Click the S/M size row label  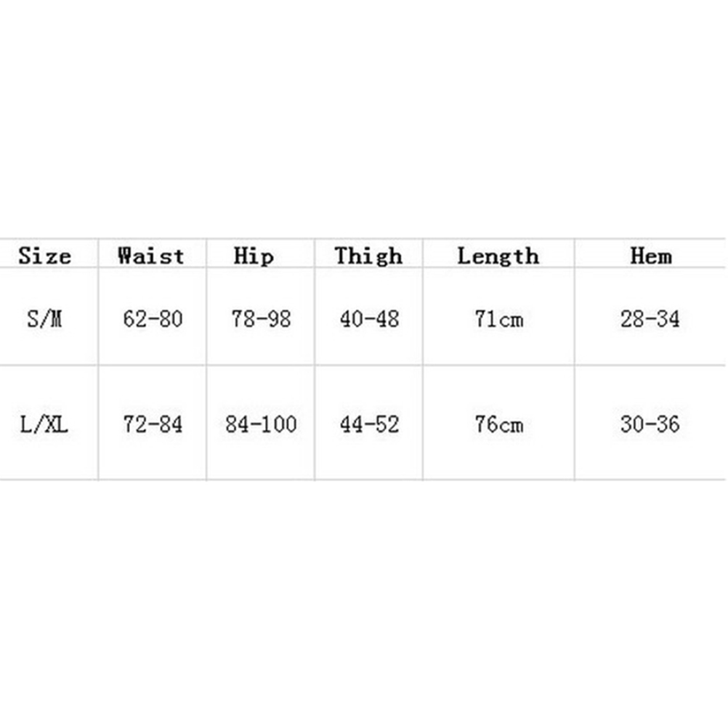click(x=45, y=318)
